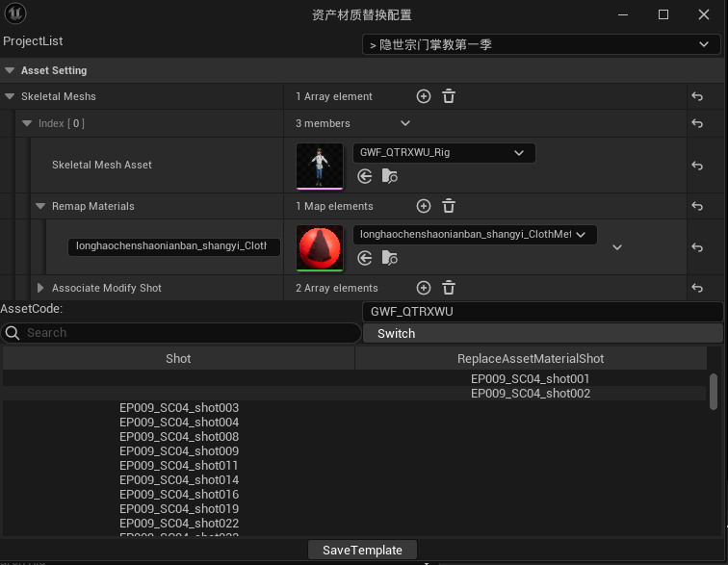Add element to Skeletal Meshs array

pos(423,96)
